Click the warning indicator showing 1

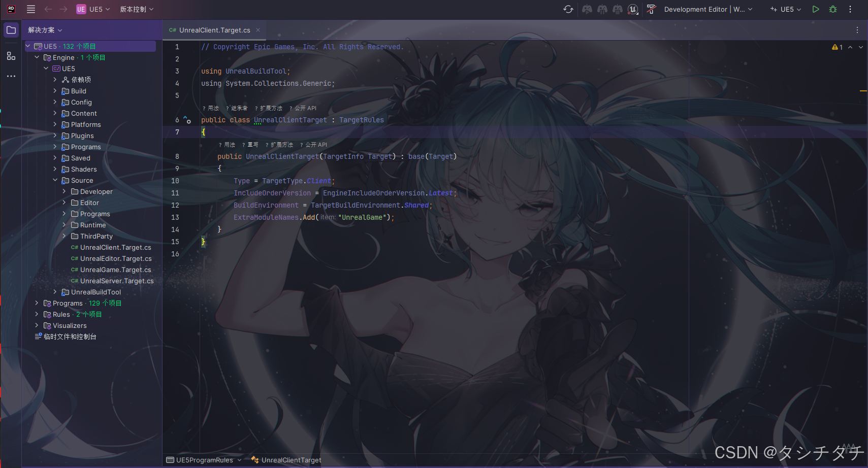838,47
